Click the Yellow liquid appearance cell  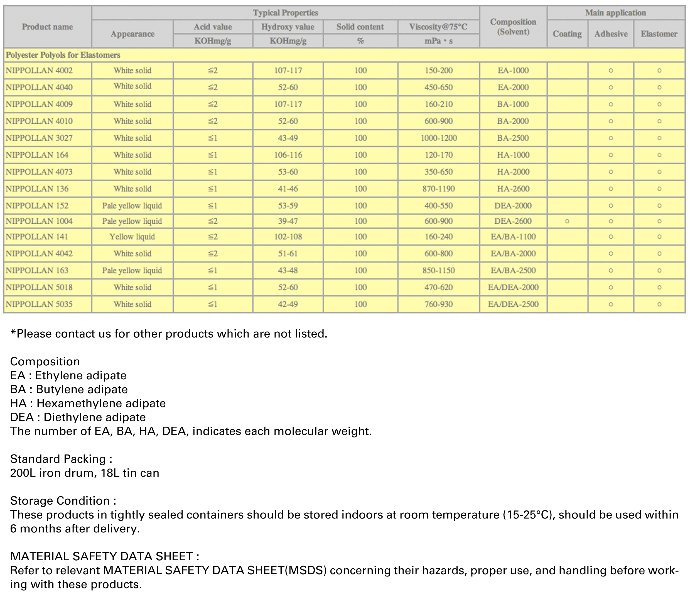[132, 237]
